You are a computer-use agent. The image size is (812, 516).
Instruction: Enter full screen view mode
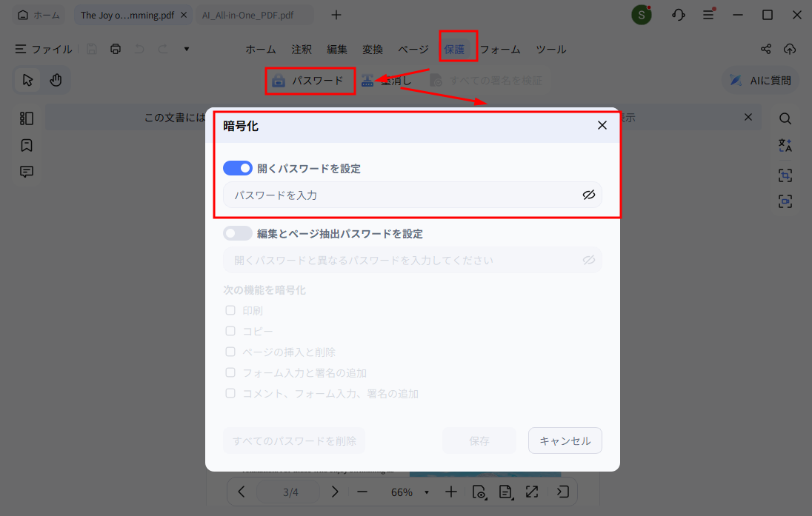pos(531,492)
